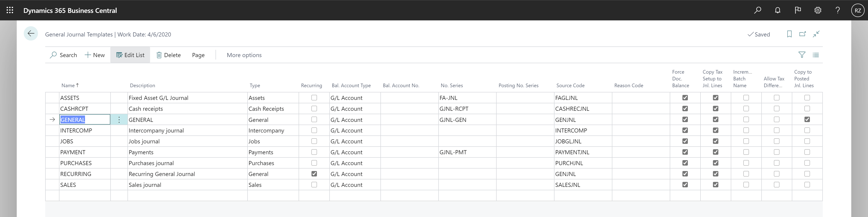Click the filter funnel icon
868x217 pixels.
[802, 55]
